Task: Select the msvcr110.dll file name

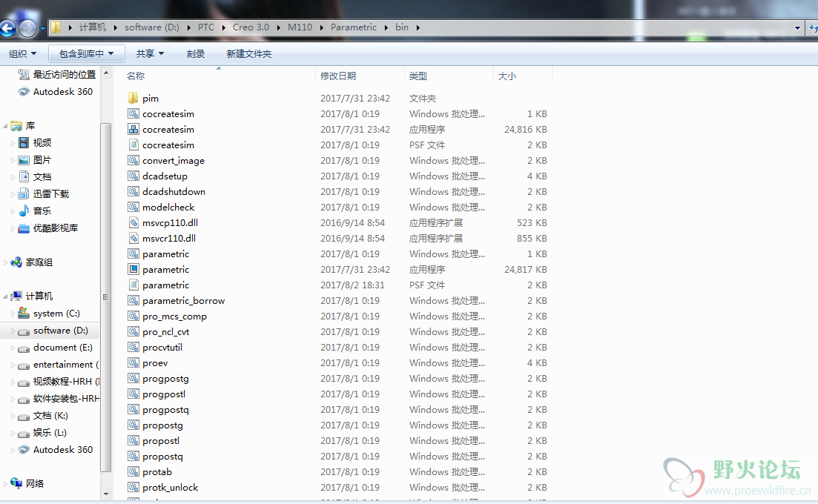Action: [169, 238]
